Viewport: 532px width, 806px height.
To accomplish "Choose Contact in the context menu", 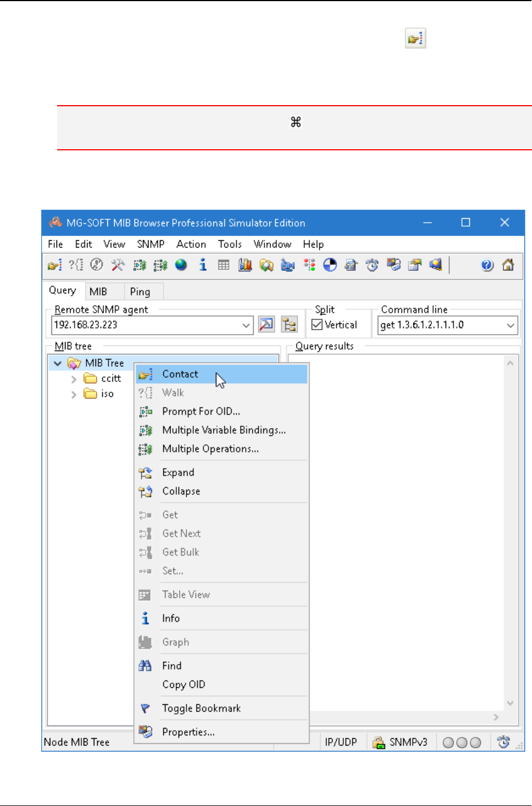I will pyautogui.click(x=221, y=374).
